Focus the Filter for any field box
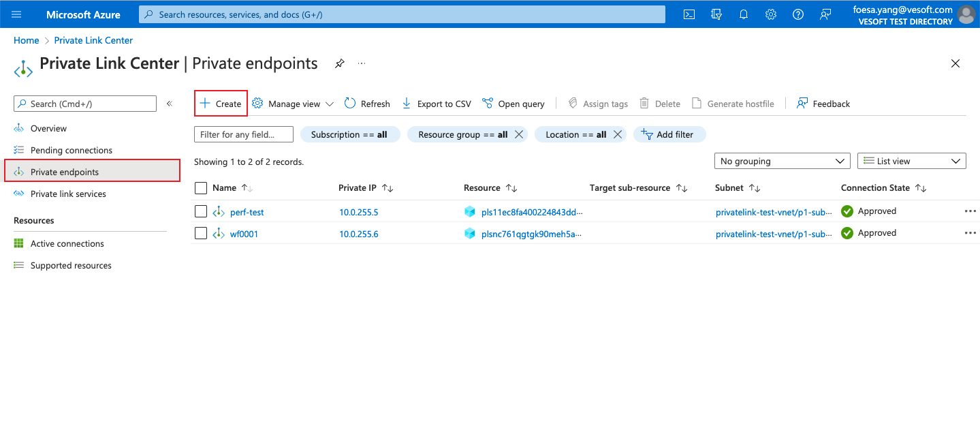Viewport: 980px width, 443px height. point(244,134)
